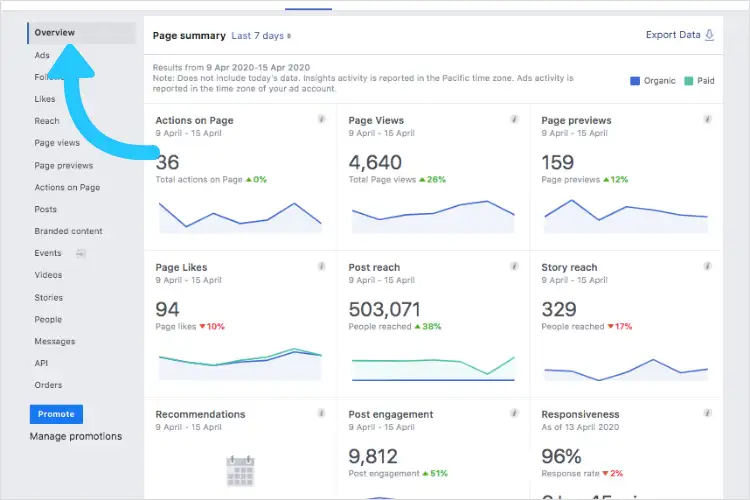Open the Manage promotions link
The height and width of the screenshot is (500, 750).
coord(76,436)
